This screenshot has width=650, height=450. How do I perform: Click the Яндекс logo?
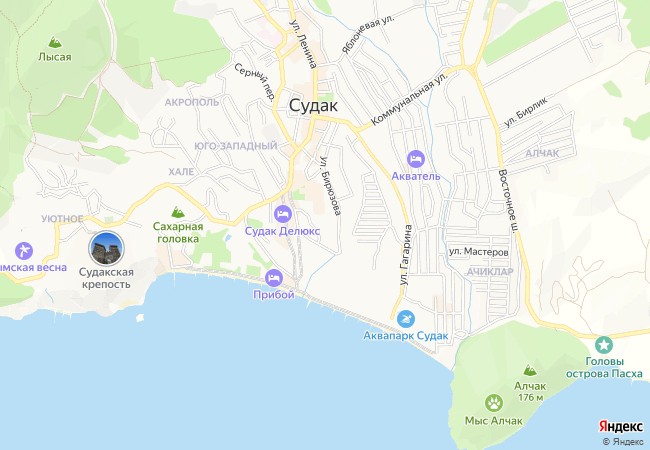621,426
